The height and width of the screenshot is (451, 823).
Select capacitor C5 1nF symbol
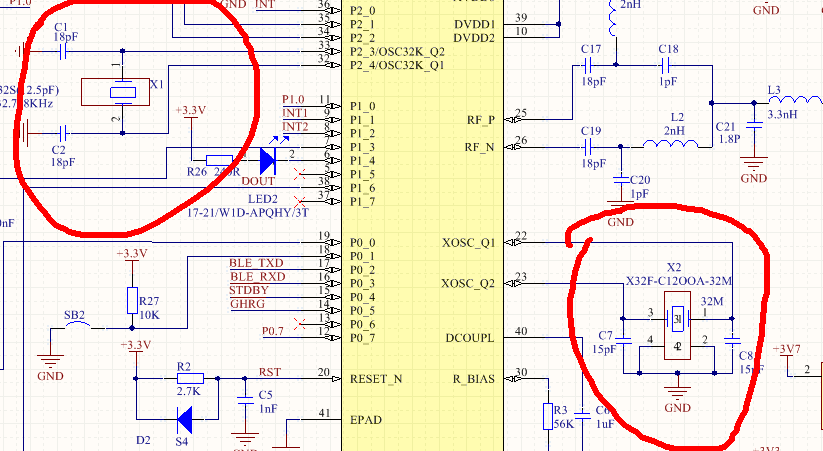pos(245,401)
